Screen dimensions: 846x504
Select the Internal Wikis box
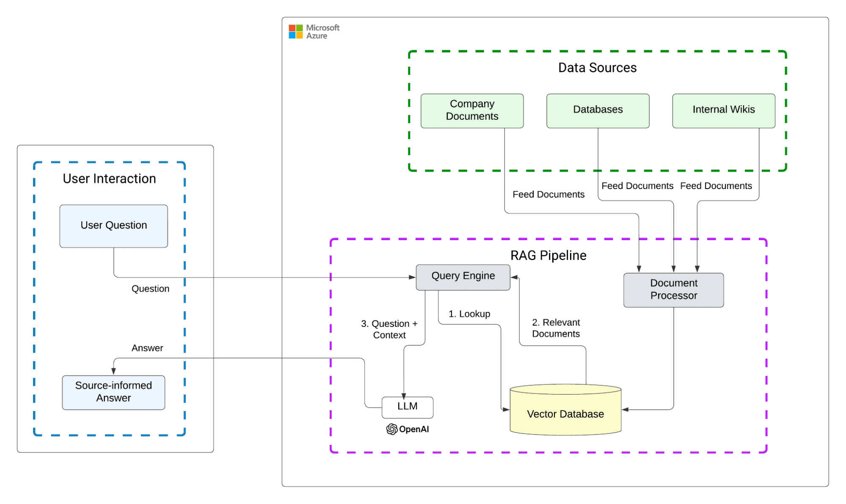pyautogui.click(x=724, y=111)
